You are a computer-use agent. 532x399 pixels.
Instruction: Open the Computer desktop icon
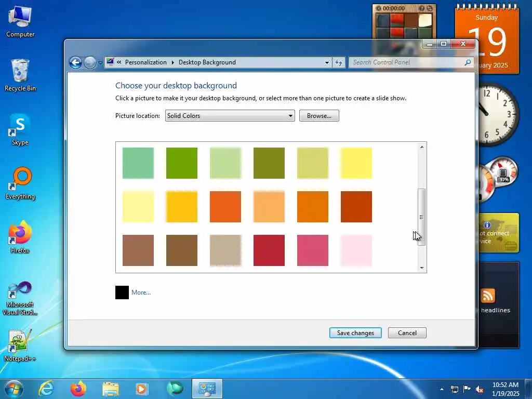pos(20,21)
